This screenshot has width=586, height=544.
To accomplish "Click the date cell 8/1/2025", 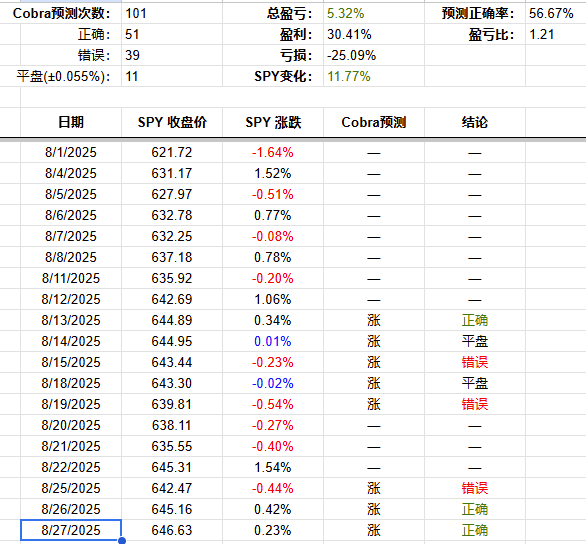I will 71,152.
